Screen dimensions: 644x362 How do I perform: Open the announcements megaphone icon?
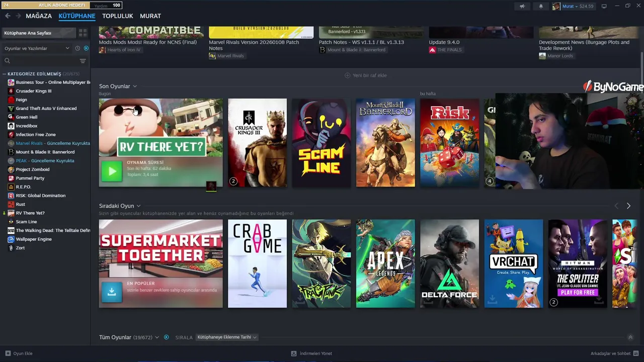(x=522, y=6)
